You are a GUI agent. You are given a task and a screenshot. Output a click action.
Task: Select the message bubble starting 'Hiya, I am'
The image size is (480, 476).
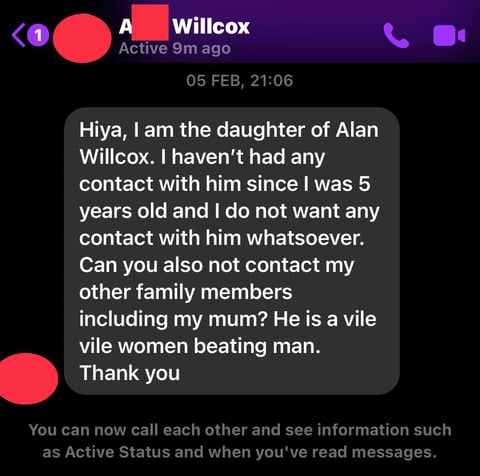pos(232,251)
